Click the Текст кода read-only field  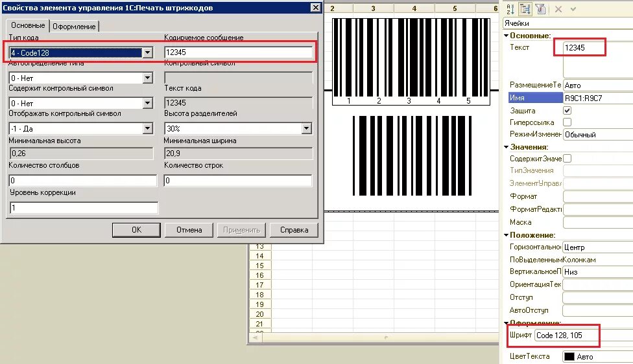click(238, 103)
